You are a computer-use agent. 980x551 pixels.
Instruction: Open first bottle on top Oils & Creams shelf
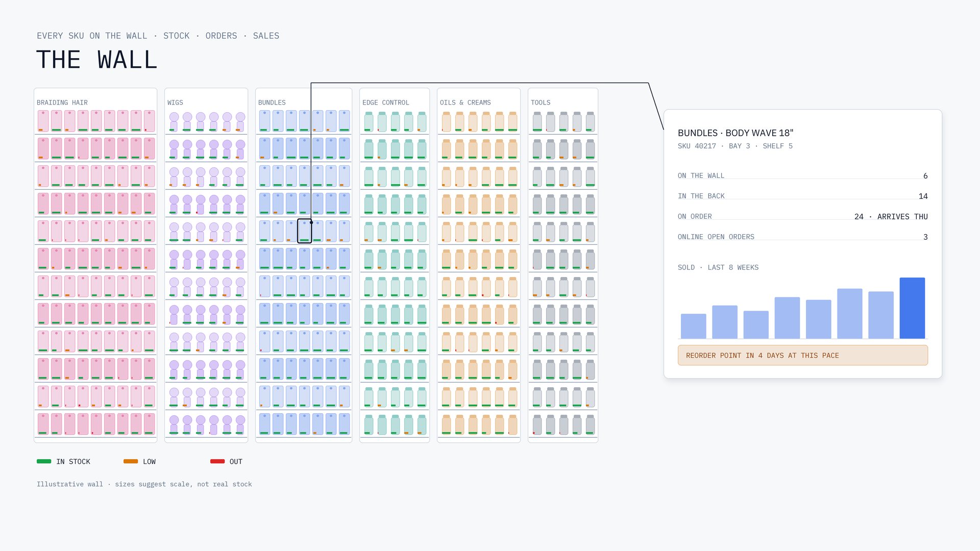[x=447, y=121]
